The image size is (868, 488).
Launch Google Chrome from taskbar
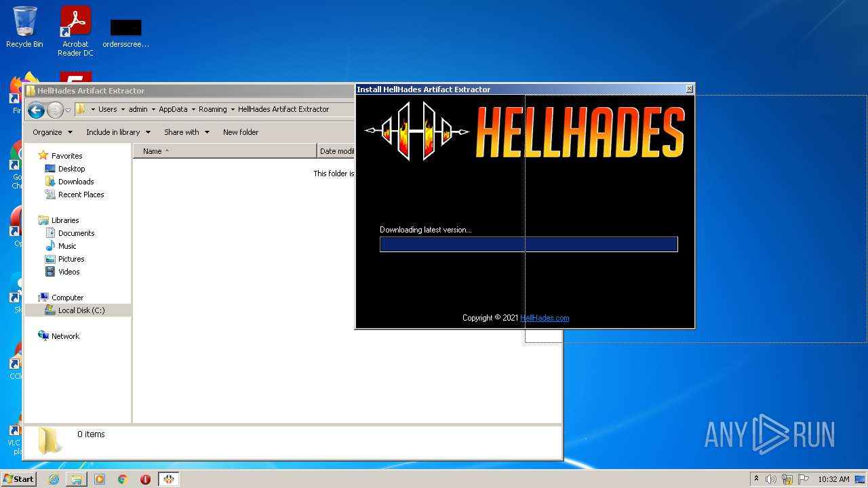pos(123,479)
